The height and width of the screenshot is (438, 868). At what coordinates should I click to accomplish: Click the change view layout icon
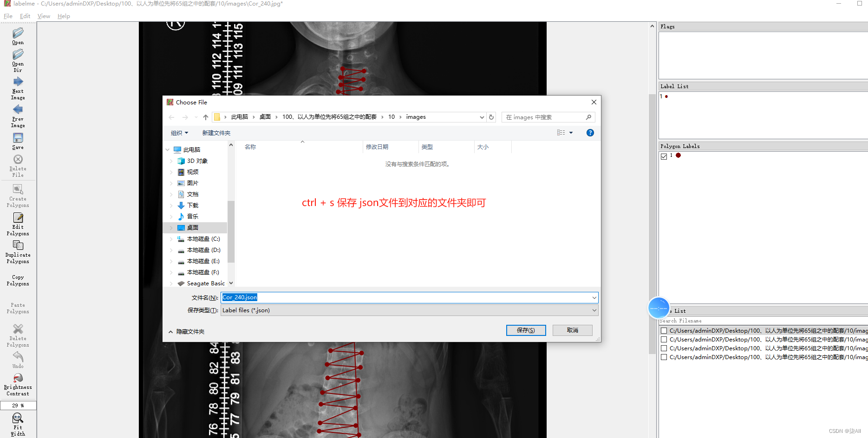click(561, 133)
